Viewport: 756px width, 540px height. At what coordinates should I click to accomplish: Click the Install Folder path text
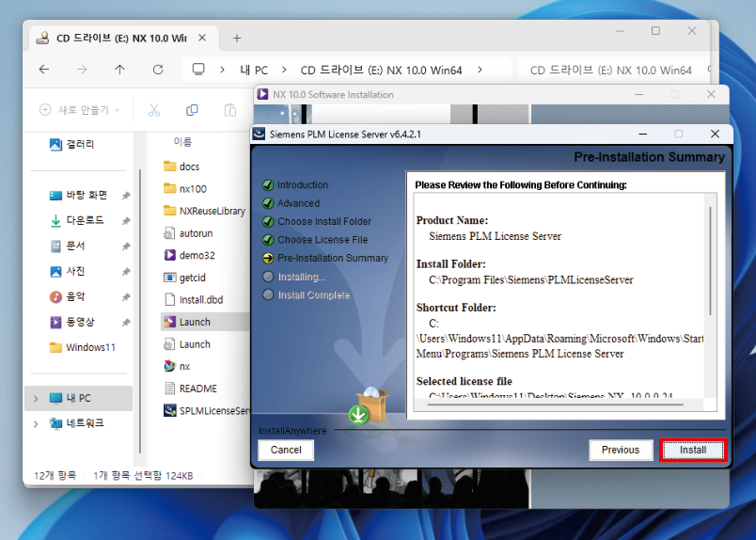(531, 280)
